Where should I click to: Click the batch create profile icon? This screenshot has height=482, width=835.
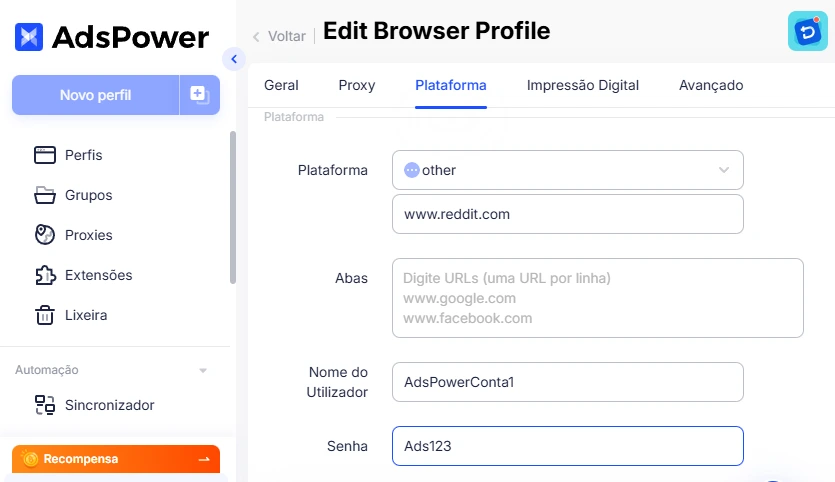pos(199,95)
